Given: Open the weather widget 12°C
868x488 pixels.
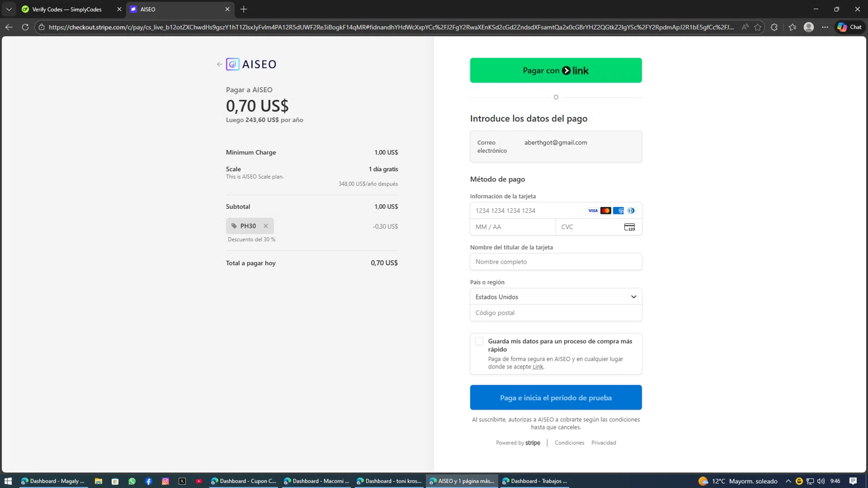Looking at the screenshot, I should click(x=738, y=481).
